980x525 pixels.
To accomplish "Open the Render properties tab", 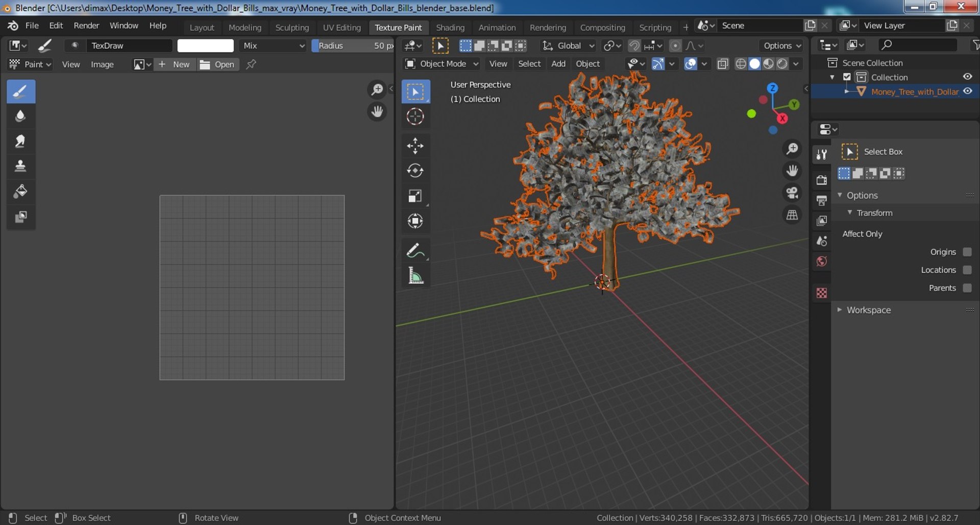I will pyautogui.click(x=822, y=180).
